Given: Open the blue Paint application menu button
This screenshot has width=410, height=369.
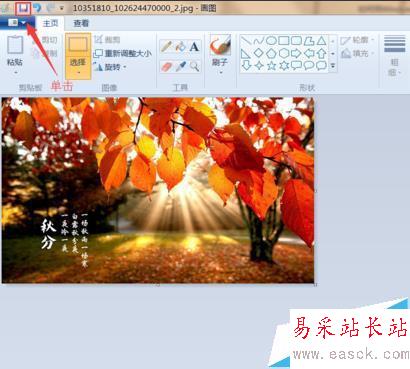Looking at the screenshot, I should pyautogui.click(x=17, y=23).
